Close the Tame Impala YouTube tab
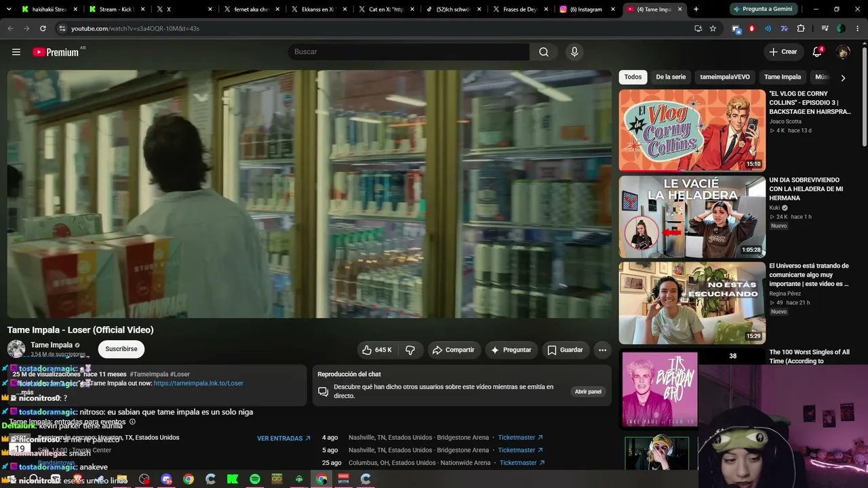The image size is (868, 488). click(x=681, y=9)
